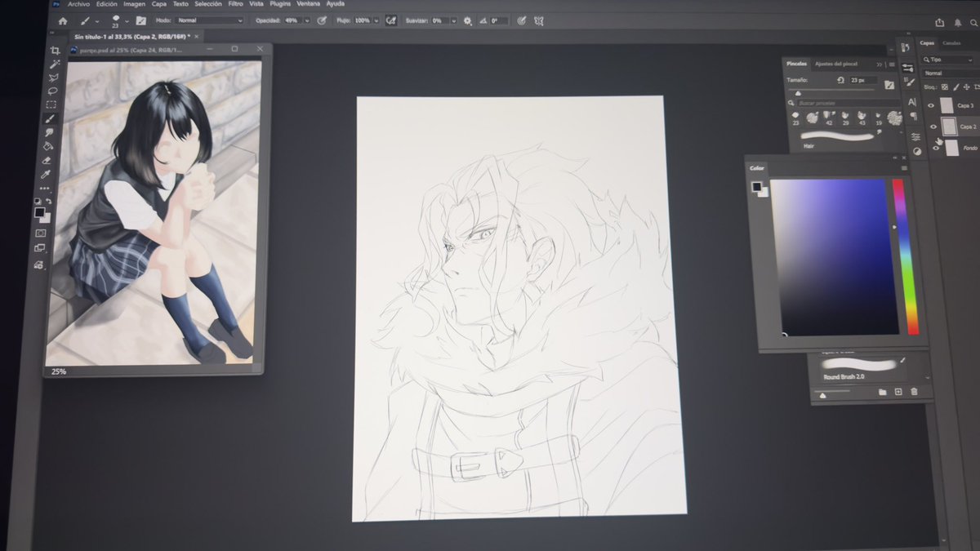
Task: Delete brush trash icon
Action: click(x=914, y=392)
